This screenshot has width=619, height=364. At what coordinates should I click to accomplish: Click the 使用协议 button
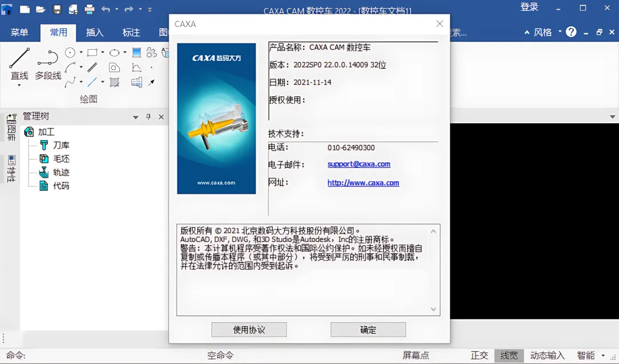pos(249,330)
